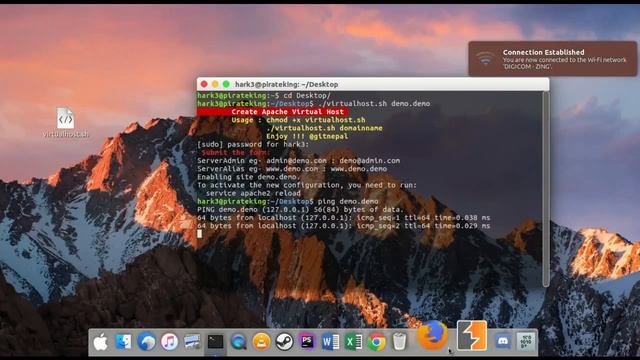Click the 'Enjoy !!! @gitnepal' line
This screenshot has height=360, width=640.
(307, 136)
